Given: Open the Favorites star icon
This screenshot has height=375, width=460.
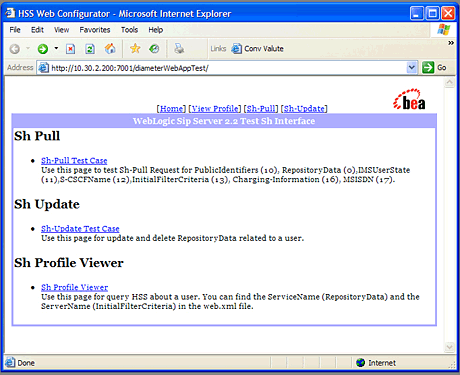Looking at the screenshot, I should coord(135,49).
